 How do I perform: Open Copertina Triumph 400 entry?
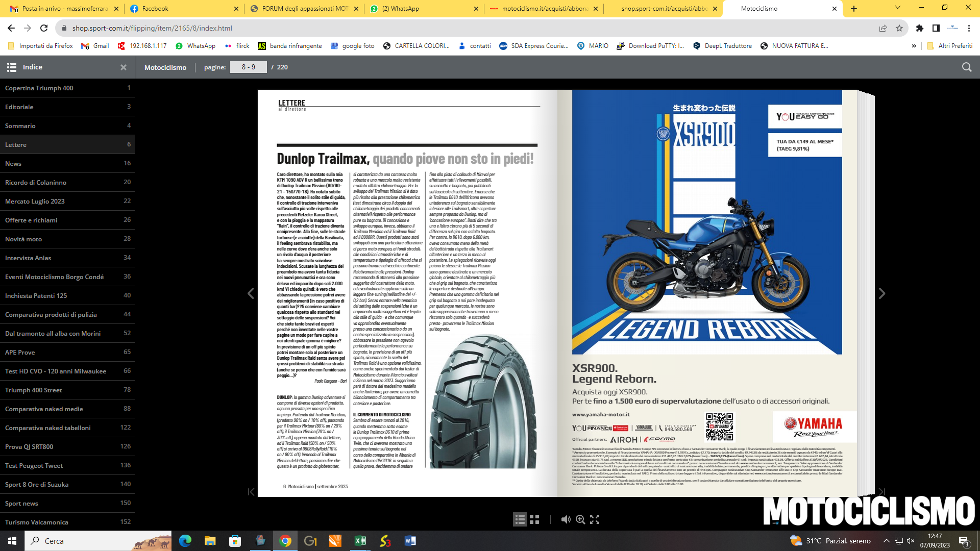point(67,88)
